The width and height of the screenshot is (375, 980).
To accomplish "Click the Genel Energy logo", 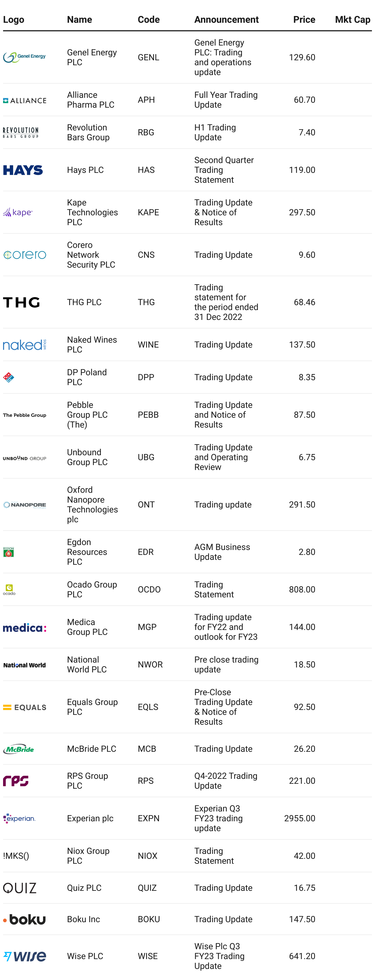I will point(24,57).
